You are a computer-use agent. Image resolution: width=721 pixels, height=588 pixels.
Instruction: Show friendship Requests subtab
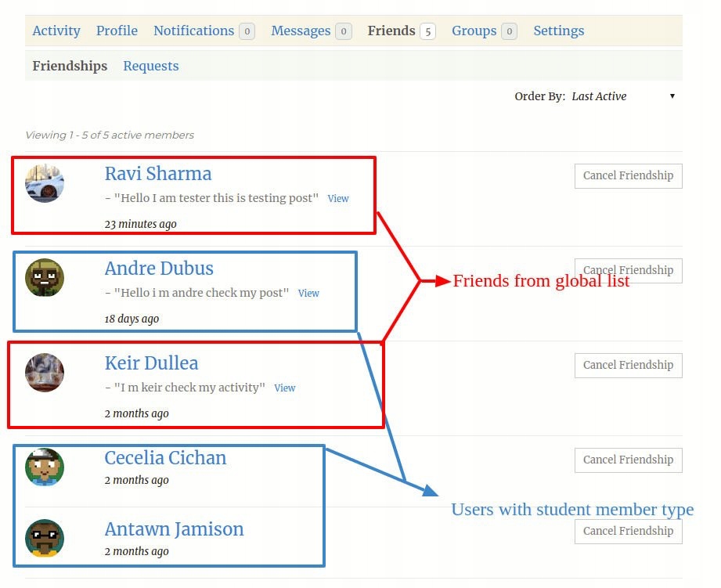click(151, 66)
